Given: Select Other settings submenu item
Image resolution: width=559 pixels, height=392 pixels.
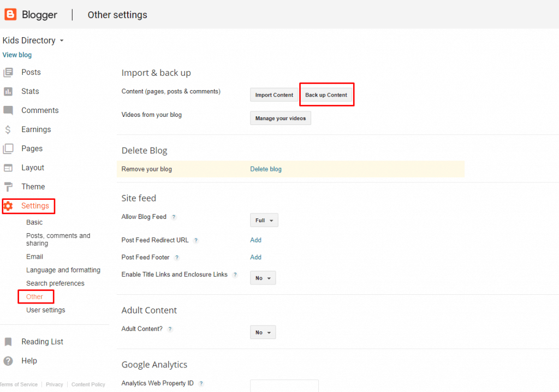Looking at the screenshot, I should coord(34,297).
